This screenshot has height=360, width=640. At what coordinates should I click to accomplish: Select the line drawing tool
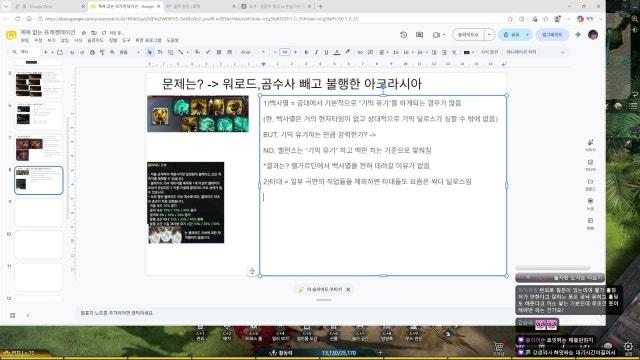181,52
